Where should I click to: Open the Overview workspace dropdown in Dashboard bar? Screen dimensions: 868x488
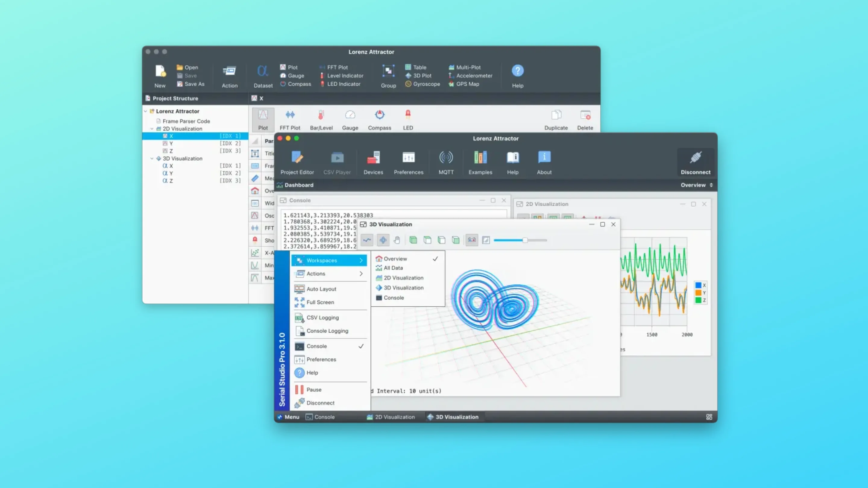click(697, 185)
